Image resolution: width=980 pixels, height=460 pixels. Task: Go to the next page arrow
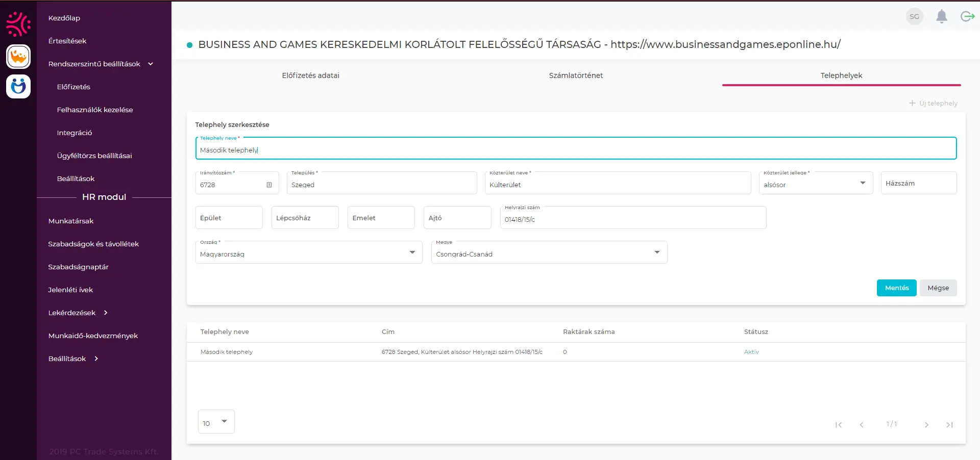926,425
